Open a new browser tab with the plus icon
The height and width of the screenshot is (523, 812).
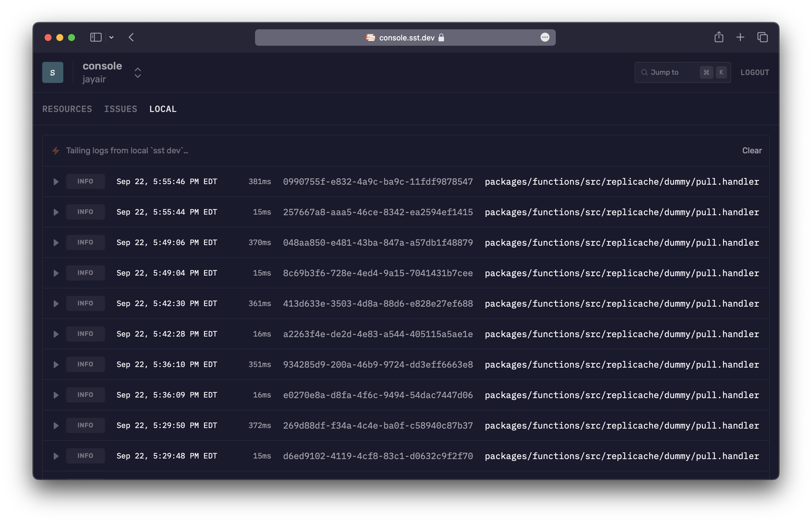740,37
